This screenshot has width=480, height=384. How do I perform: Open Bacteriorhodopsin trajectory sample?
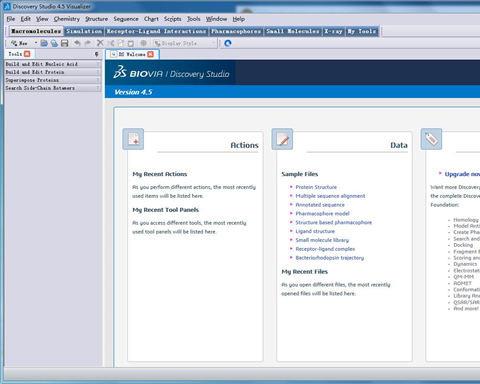click(x=330, y=258)
